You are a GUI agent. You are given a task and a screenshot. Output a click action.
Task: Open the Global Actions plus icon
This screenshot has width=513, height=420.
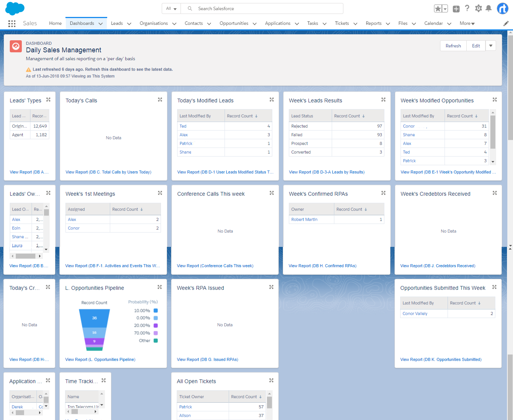point(456,9)
